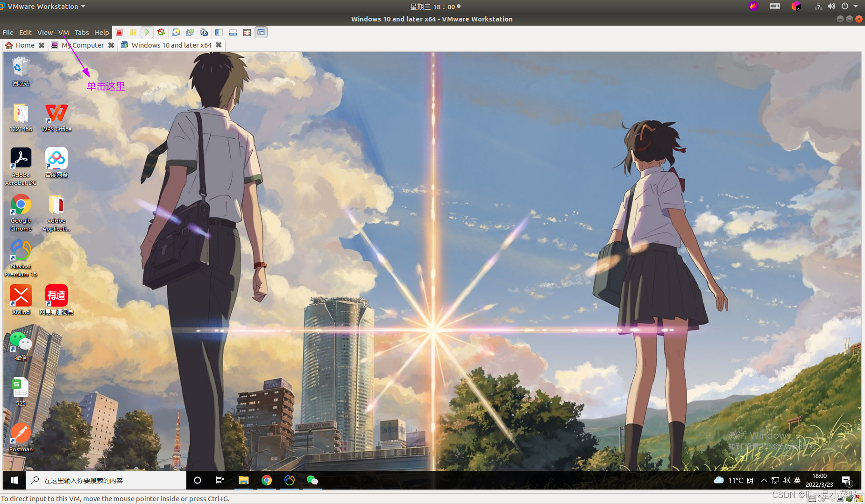The width and height of the screenshot is (865, 504).
Task: Select the 1321456 folder icon
Action: click(x=21, y=118)
